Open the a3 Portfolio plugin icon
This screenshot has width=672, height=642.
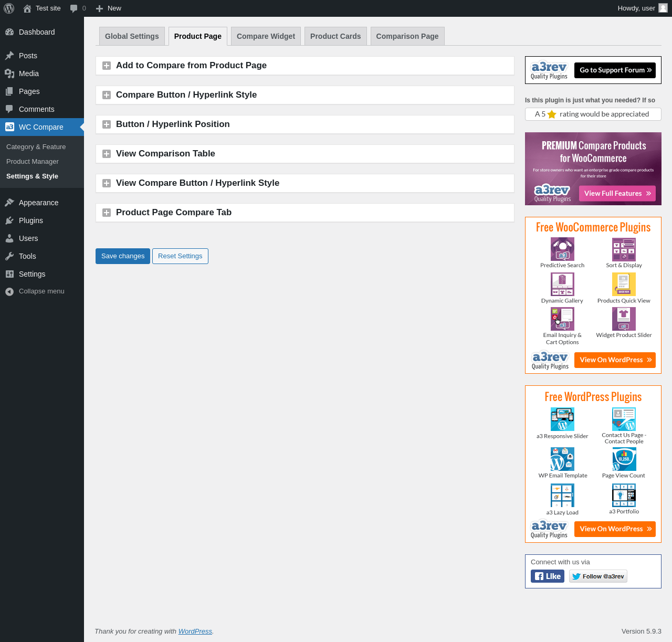624,496
